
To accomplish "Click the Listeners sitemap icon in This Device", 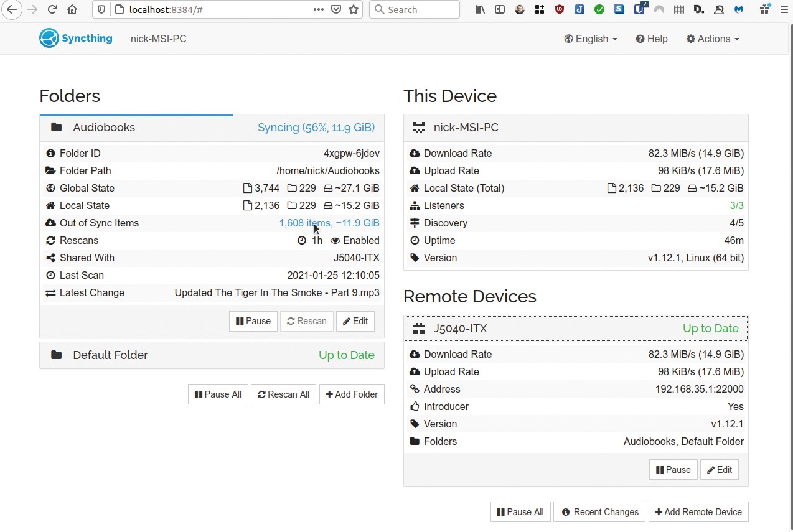I will [x=415, y=205].
